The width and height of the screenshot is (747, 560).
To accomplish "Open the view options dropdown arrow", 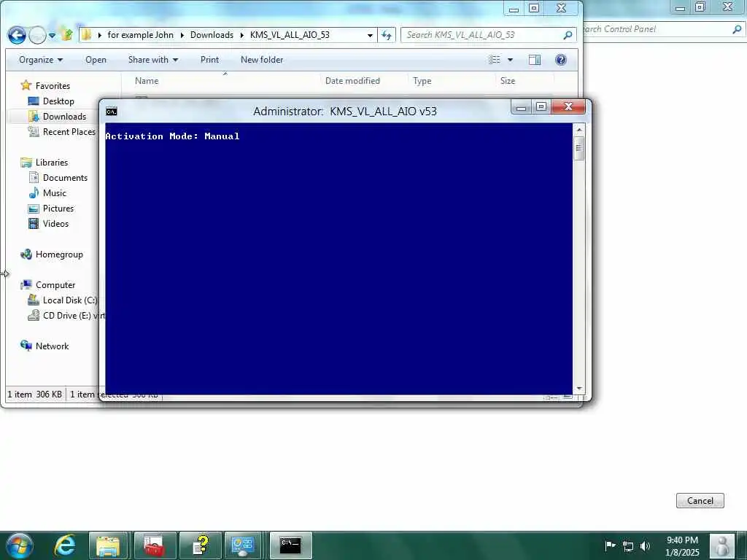I will point(510,60).
